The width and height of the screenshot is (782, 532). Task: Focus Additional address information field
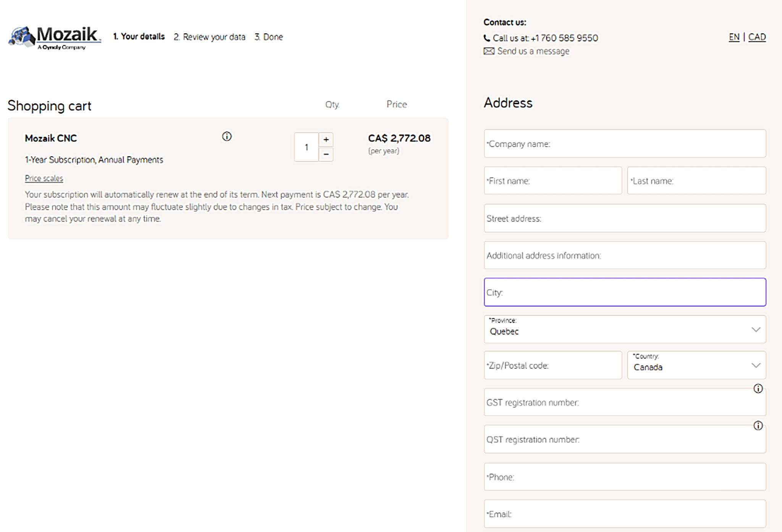625,255
